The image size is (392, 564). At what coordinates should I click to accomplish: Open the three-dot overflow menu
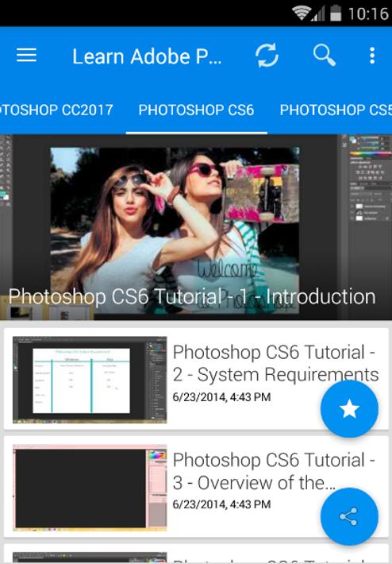click(x=372, y=56)
